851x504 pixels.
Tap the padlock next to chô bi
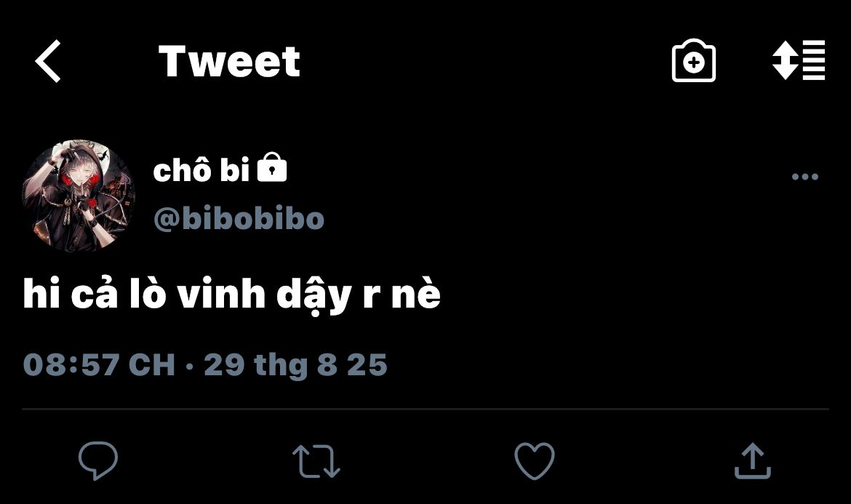[271, 167]
